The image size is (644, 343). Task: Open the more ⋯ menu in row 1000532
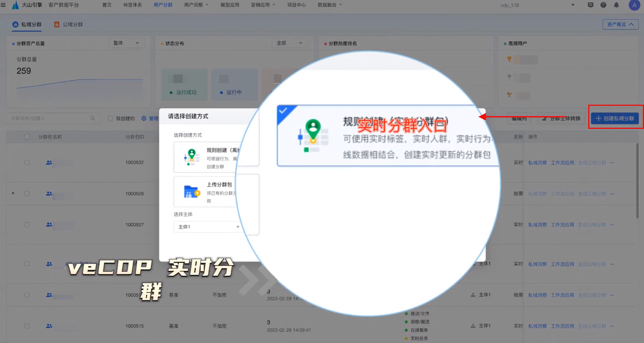[612, 163]
